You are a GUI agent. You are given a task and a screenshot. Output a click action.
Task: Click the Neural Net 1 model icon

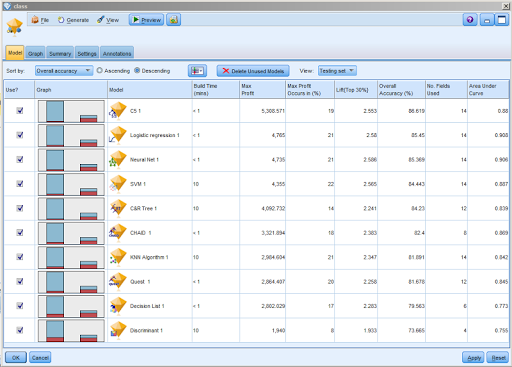(x=118, y=159)
